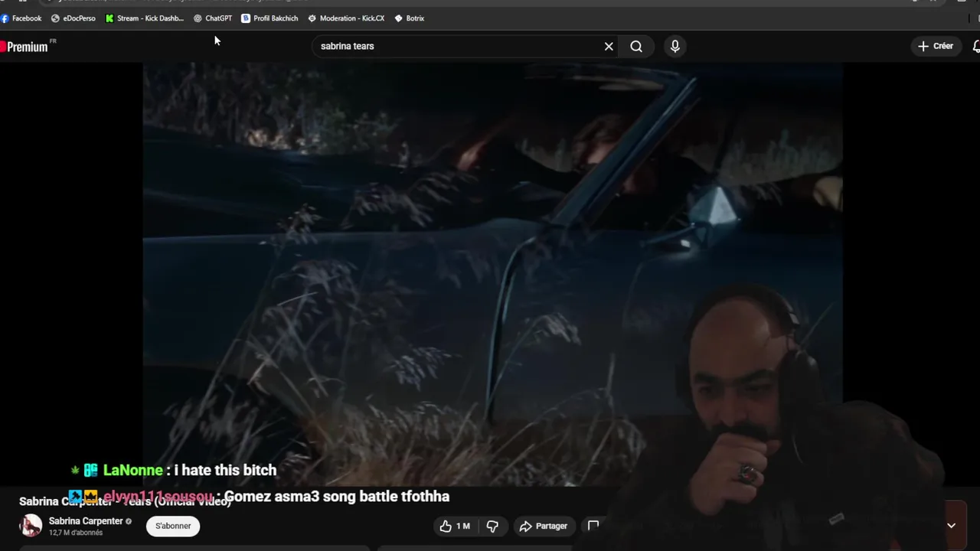Click the save icon next to Partager
Image resolution: width=980 pixels, height=551 pixels.
(x=593, y=526)
